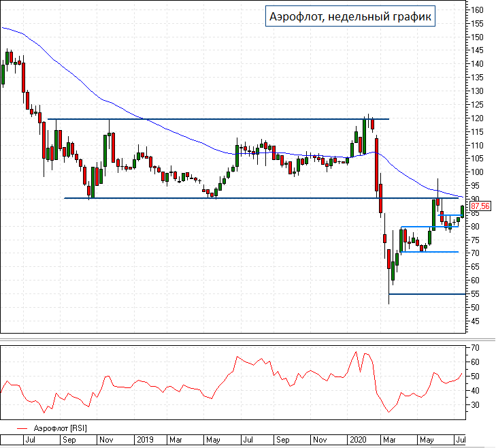Click the 2020 label on the time axis
This screenshot has height=448, width=496.
357,440
